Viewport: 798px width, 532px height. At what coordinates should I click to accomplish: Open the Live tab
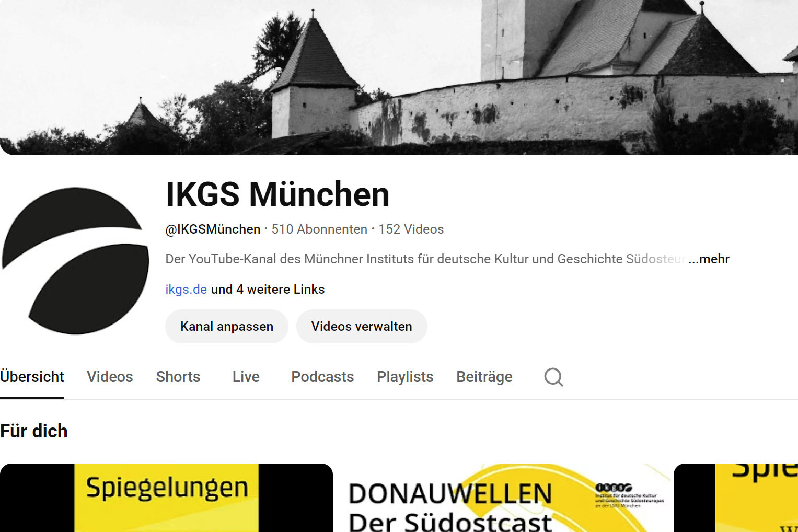pos(246,377)
